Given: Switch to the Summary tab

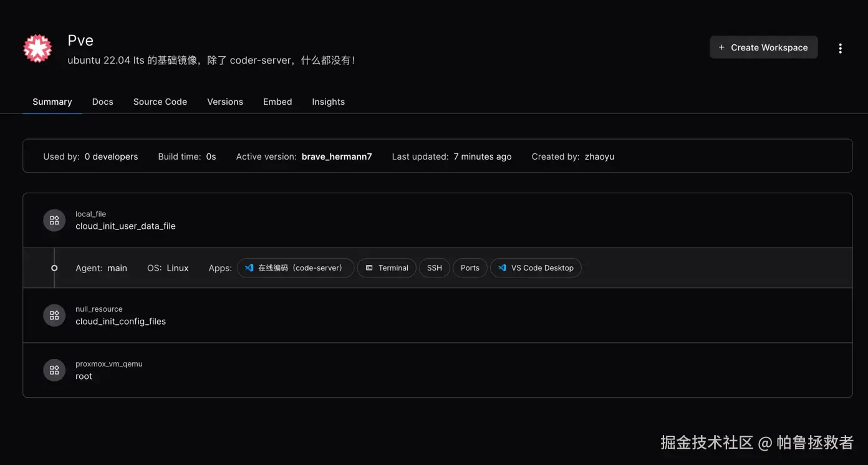Looking at the screenshot, I should tap(52, 102).
